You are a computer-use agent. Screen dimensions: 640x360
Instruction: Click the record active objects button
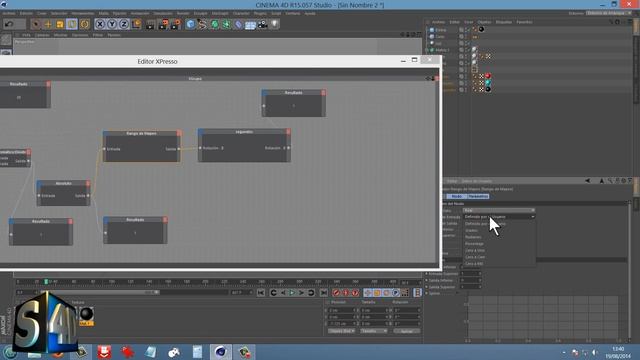[336, 293]
